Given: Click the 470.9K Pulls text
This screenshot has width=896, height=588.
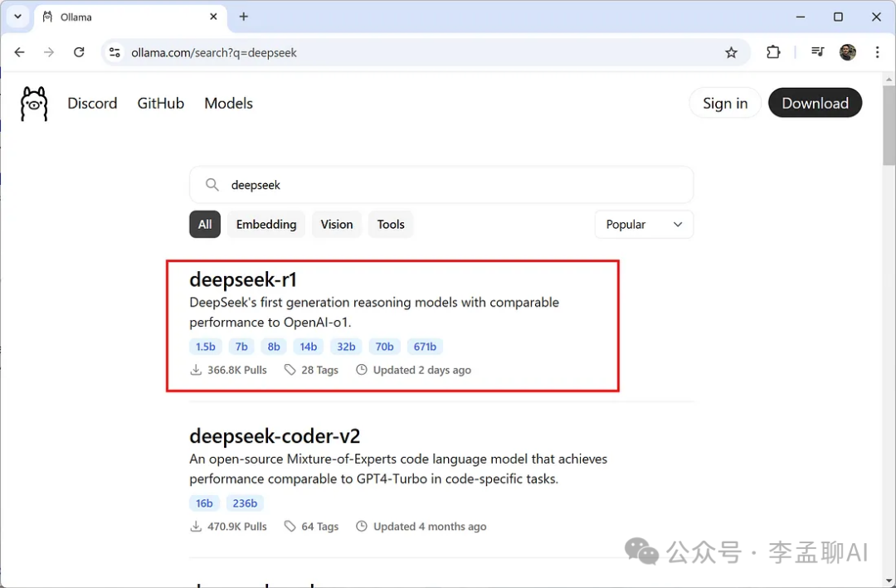Looking at the screenshot, I should click(x=237, y=527).
